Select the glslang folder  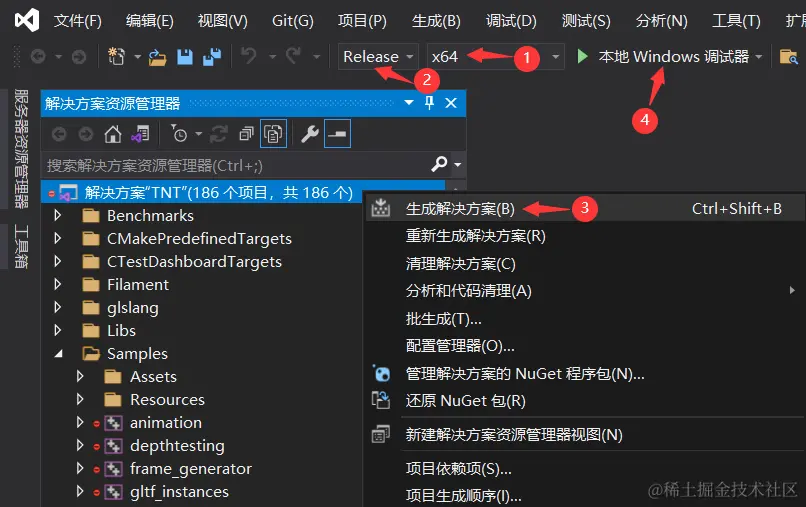tap(133, 307)
